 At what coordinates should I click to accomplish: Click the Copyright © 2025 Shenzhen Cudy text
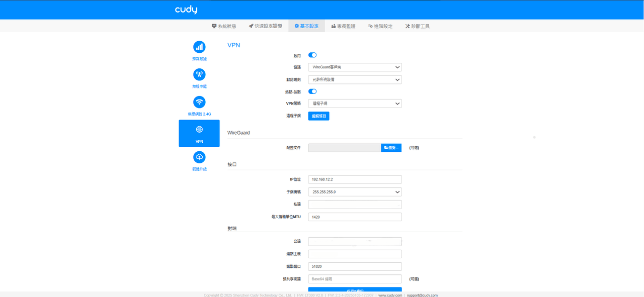[248, 295]
